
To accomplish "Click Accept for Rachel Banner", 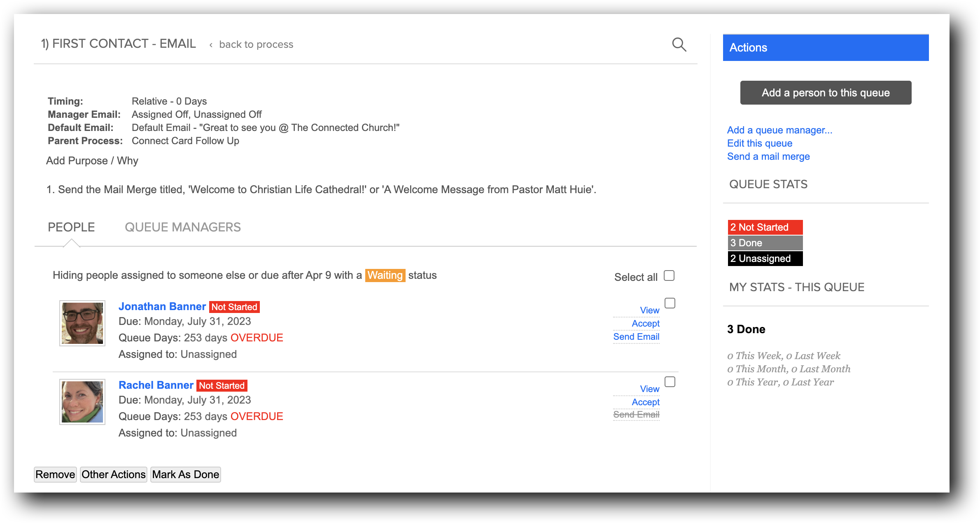I will 645,402.
